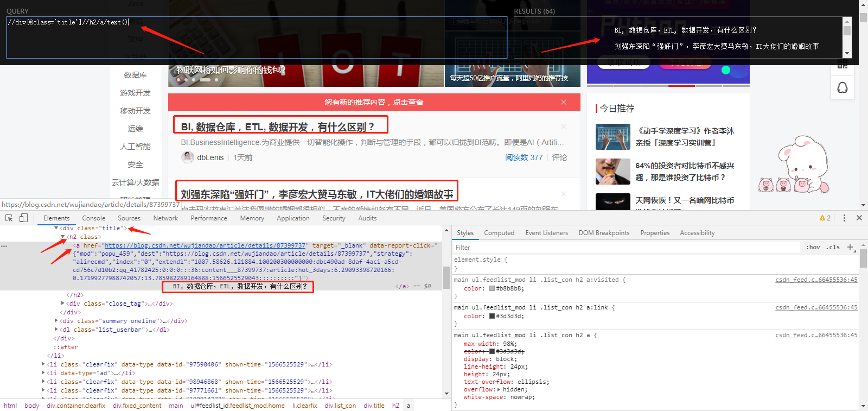Click the 阅读数 377 link
868x411 pixels.
click(x=524, y=157)
